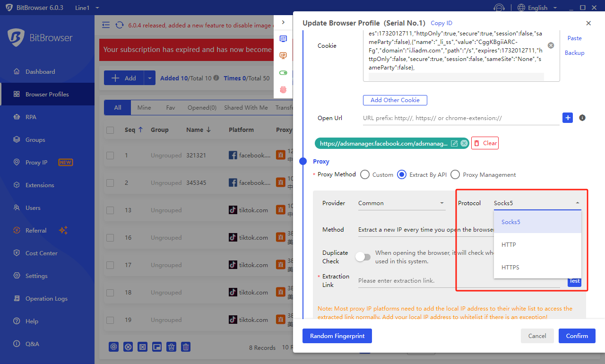The image size is (605, 364).
Task: Click the info icon beside Open Url plus
Action: 582,118
